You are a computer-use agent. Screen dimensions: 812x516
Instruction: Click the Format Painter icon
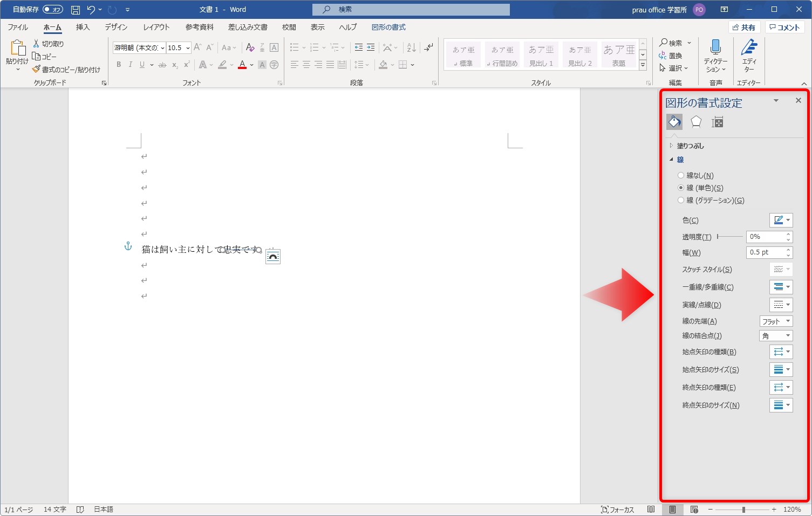click(37, 70)
